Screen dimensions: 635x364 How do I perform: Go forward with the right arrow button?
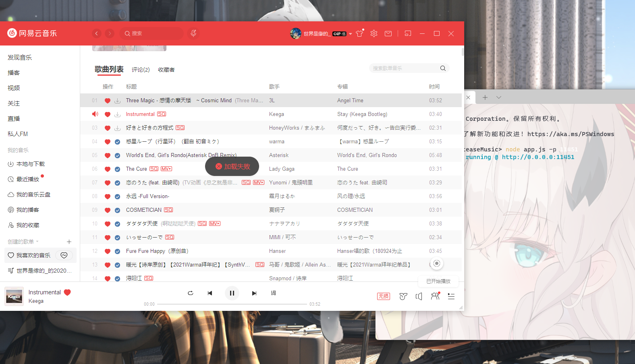click(x=110, y=33)
